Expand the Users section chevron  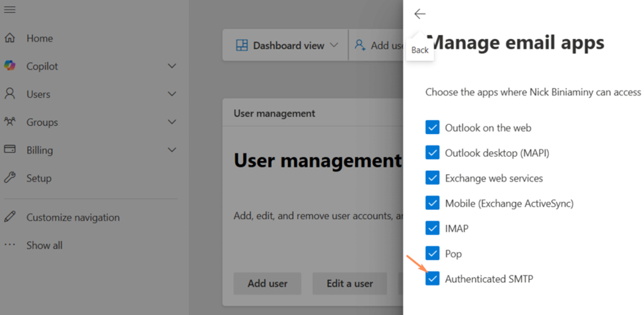(x=172, y=94)
